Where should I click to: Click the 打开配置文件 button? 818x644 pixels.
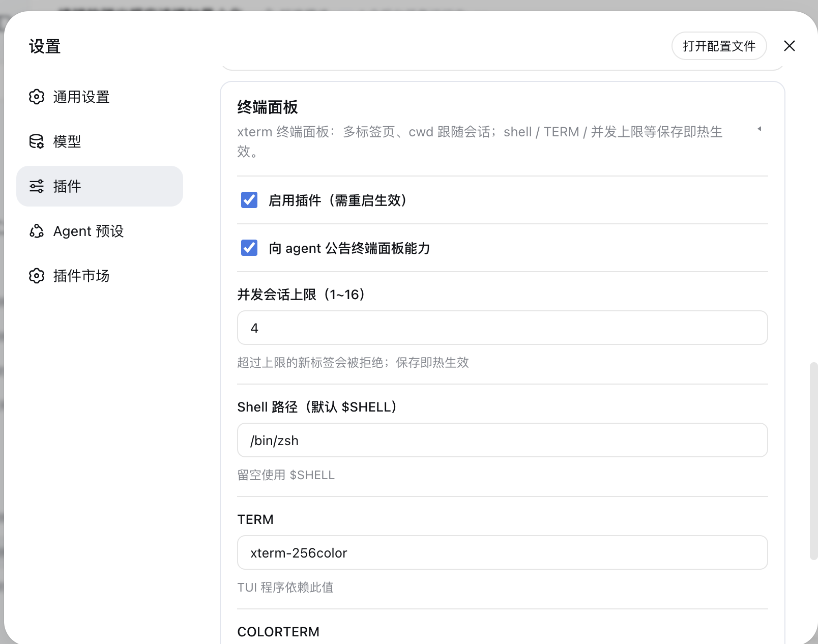click(x=719, y=46)
